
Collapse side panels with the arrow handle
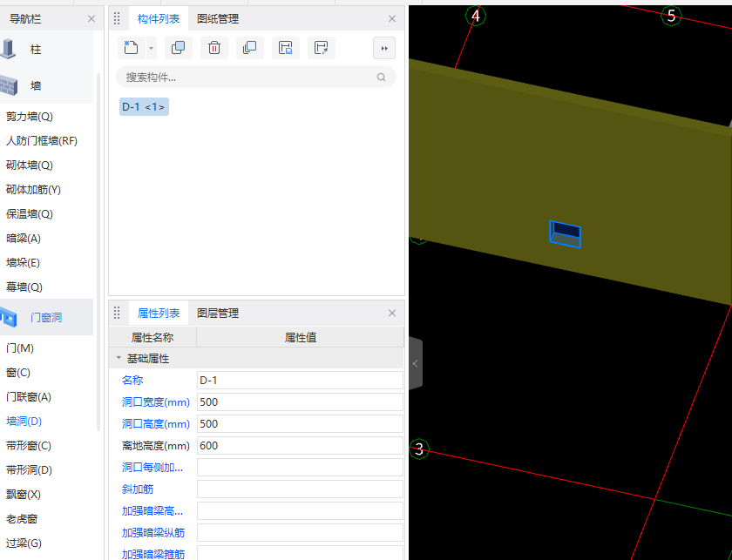[416, 363]
